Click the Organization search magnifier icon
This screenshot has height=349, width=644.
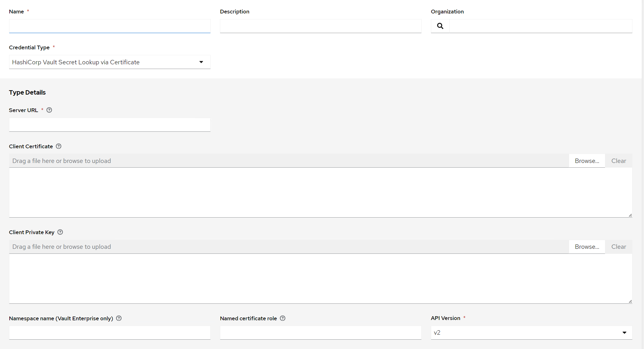(440, 26)
